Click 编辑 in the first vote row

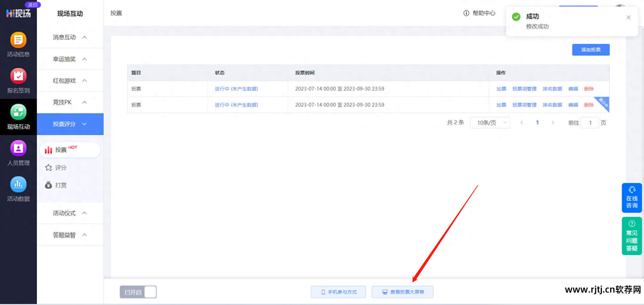[573, 89]
